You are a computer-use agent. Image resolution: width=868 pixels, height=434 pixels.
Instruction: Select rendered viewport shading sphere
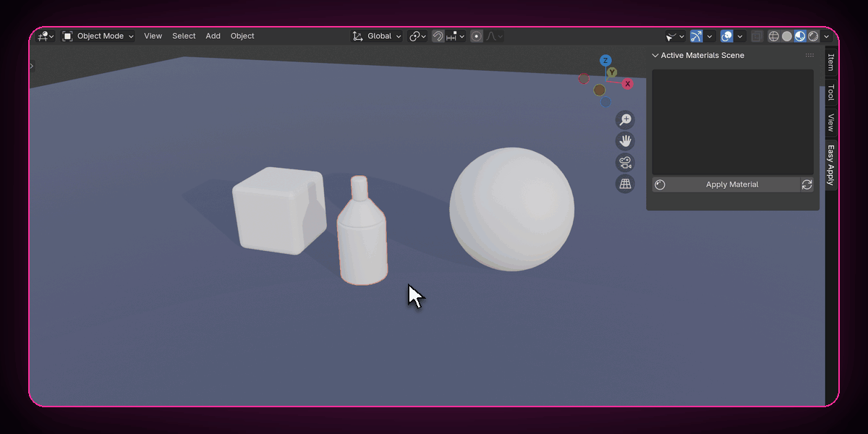click(813, 36)
